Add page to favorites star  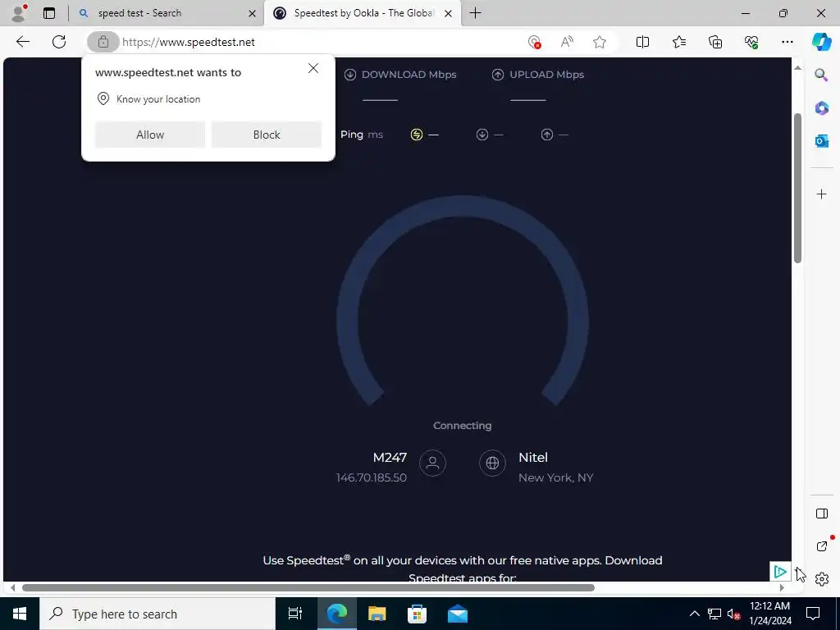(600, 42)
